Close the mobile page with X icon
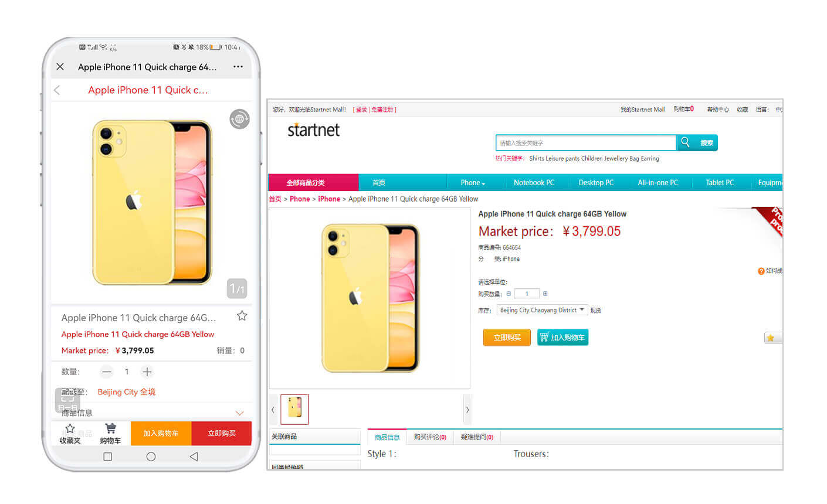The width and height of the screenshot is (827, 504). tap(60, 67)
